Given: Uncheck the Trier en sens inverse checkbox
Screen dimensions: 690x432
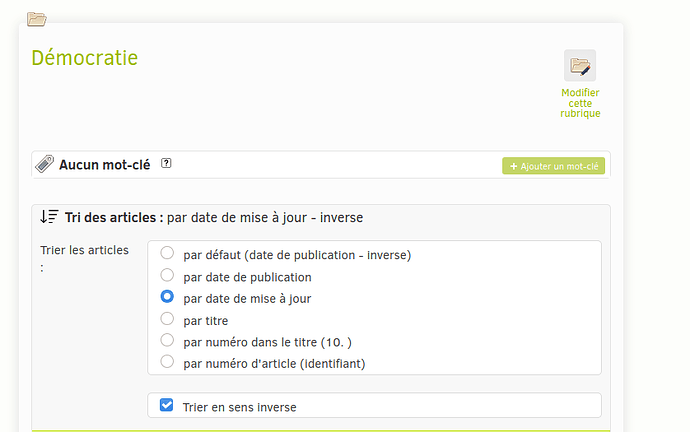Looking at the screenshot, I should coord(166,405).
